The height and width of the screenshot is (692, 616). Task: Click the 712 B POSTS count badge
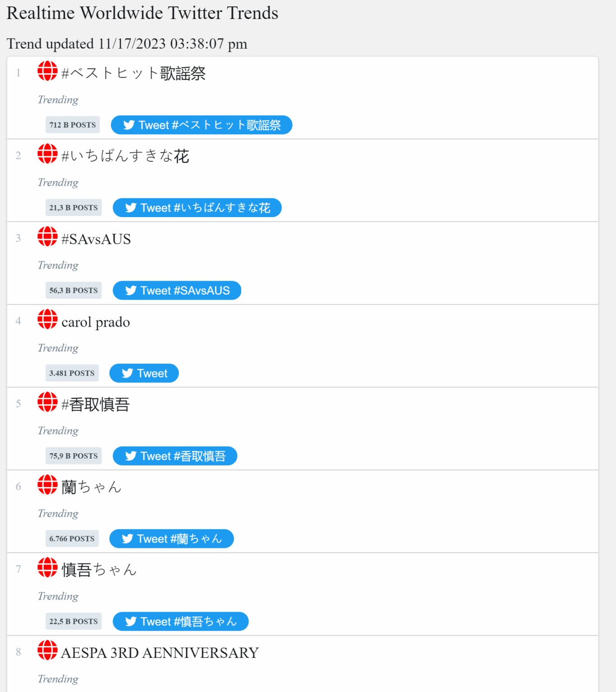(73, 125)
